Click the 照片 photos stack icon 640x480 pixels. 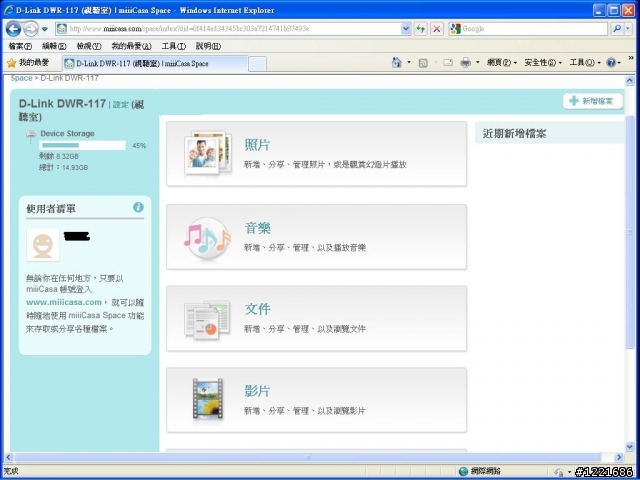pos(208,153)
